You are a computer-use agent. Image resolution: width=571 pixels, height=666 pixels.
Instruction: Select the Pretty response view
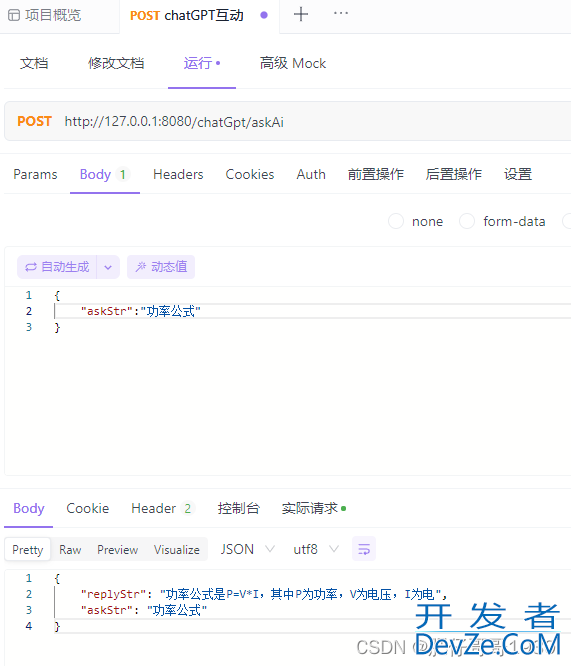28,549
